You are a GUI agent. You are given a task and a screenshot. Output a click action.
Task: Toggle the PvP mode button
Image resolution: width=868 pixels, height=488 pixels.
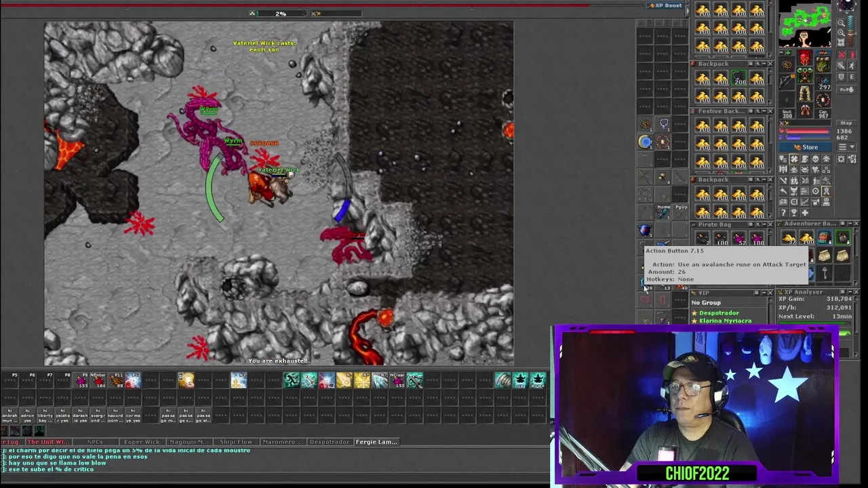tap(847, 89)
